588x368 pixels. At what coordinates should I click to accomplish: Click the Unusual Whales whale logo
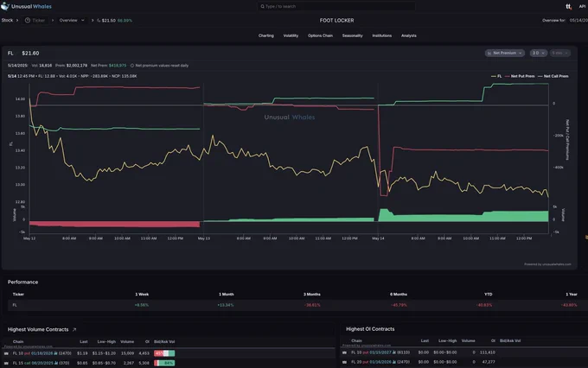[5, 6]
